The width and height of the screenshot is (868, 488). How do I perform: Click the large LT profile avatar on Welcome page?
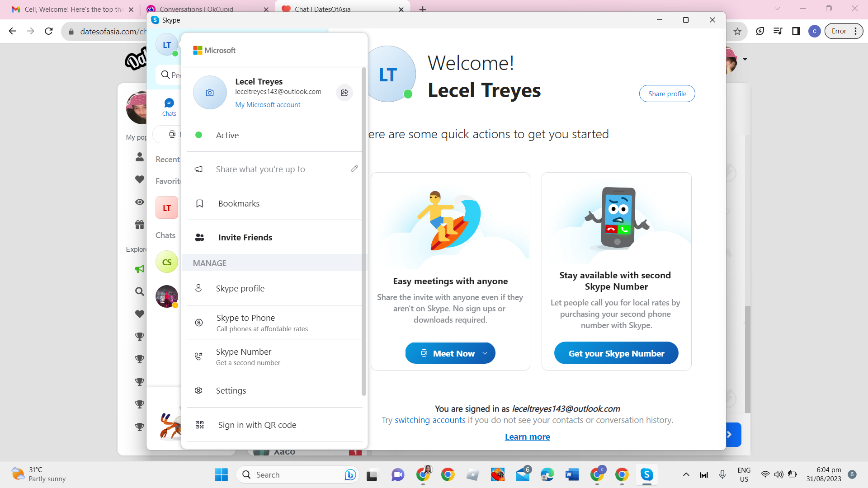click(388, 74)
